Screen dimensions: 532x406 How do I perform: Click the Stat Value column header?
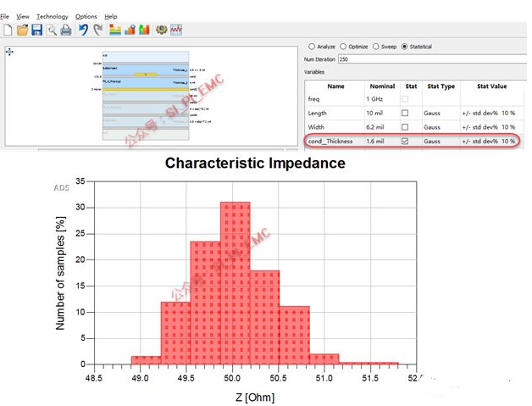[x=491, y=86]
